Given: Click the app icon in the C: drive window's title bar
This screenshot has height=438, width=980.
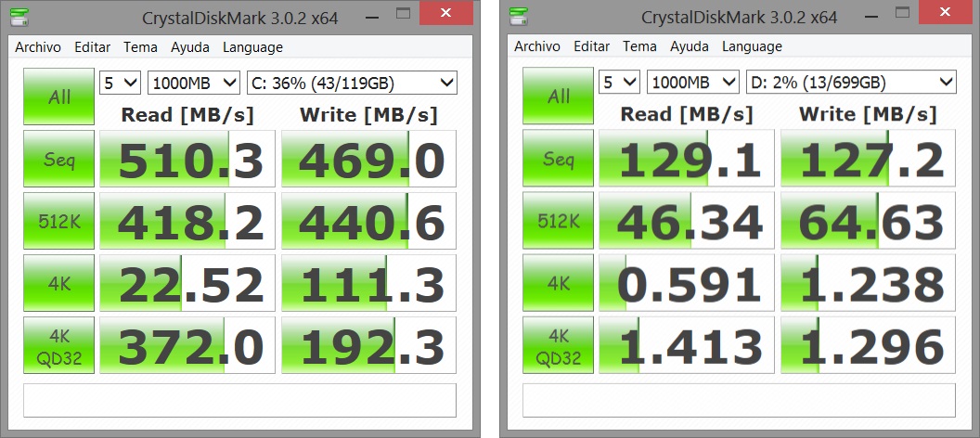Looking at the screenshot, I should (20, 17).
